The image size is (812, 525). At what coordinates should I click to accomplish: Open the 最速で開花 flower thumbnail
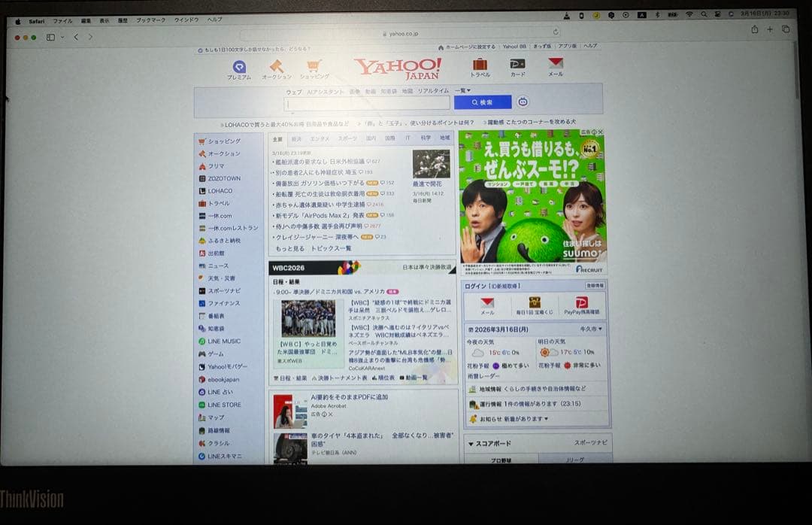click(431, 164)
